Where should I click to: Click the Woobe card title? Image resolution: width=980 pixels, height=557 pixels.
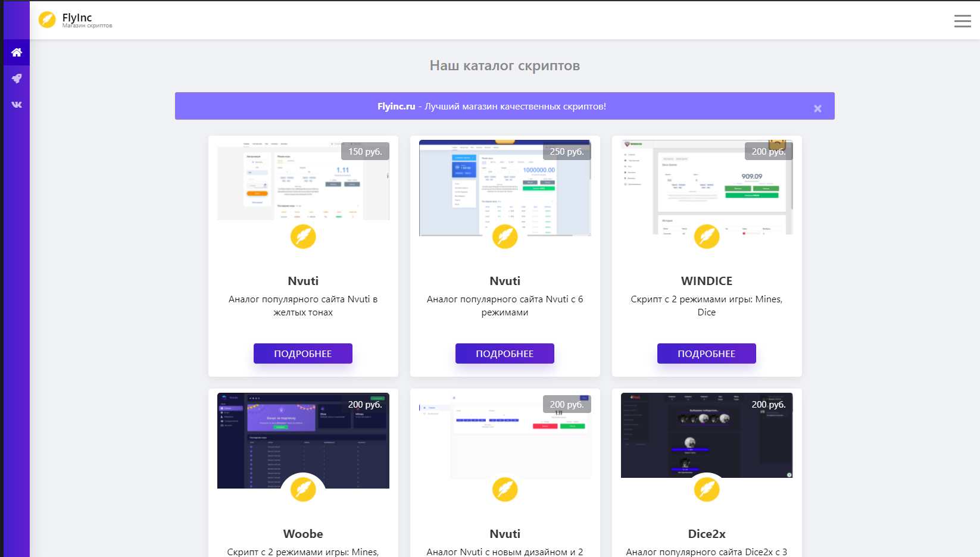coord(303,534)
